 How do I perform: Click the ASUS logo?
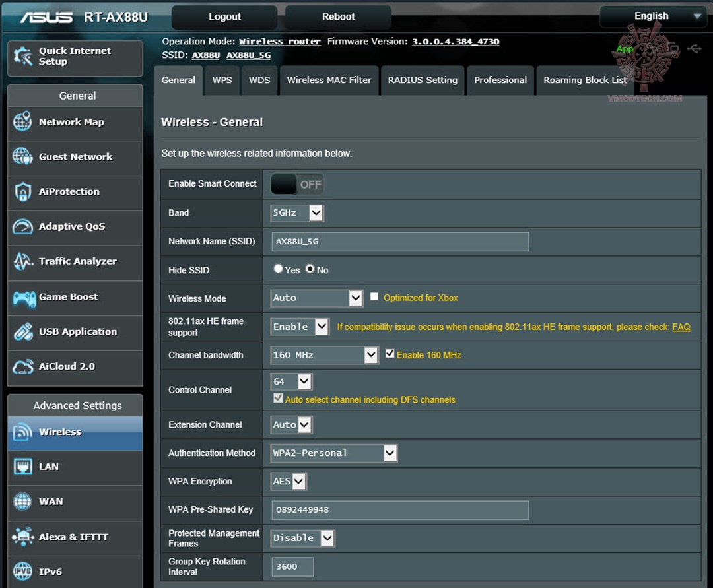46,17
